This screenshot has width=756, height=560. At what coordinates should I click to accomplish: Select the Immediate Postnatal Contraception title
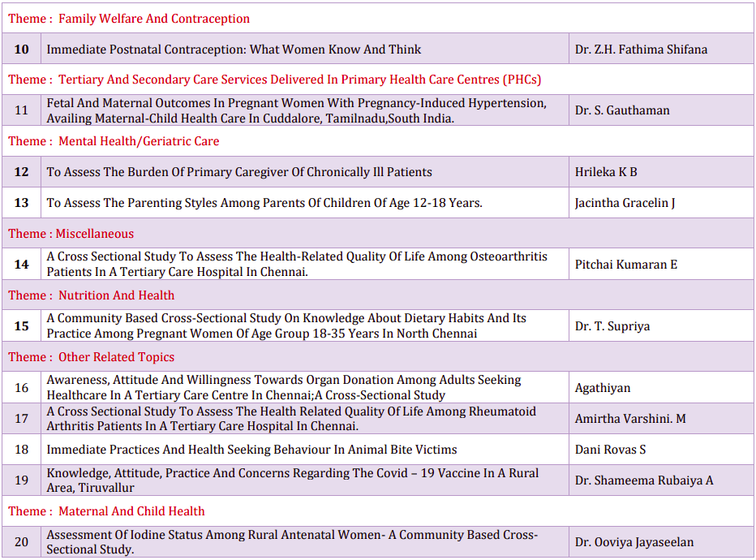234,50
